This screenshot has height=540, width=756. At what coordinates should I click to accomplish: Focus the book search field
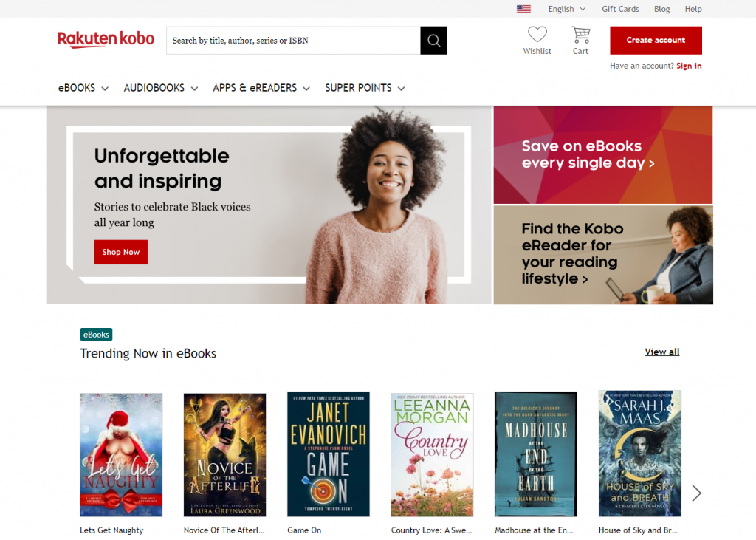coord(293,41)
